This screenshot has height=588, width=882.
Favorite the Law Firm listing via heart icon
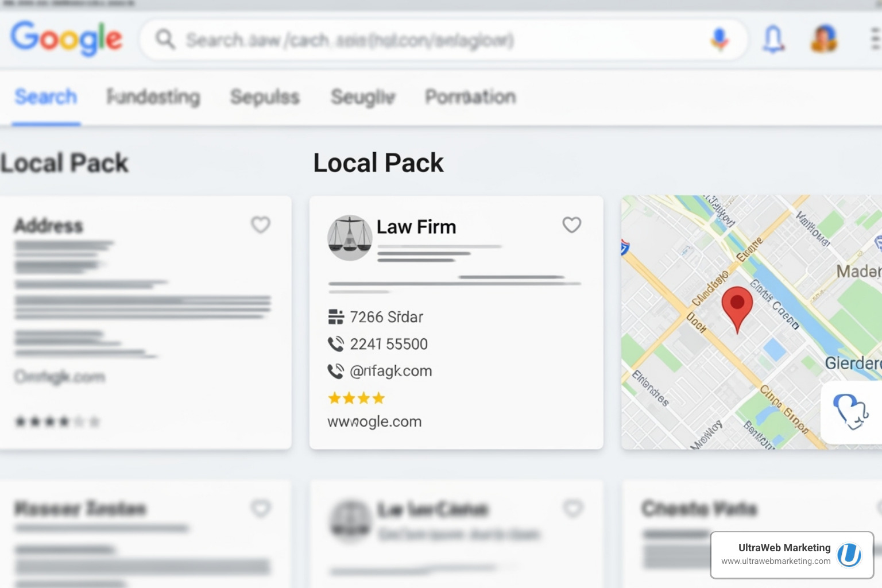pyautogui.click(x=572, y=225)
